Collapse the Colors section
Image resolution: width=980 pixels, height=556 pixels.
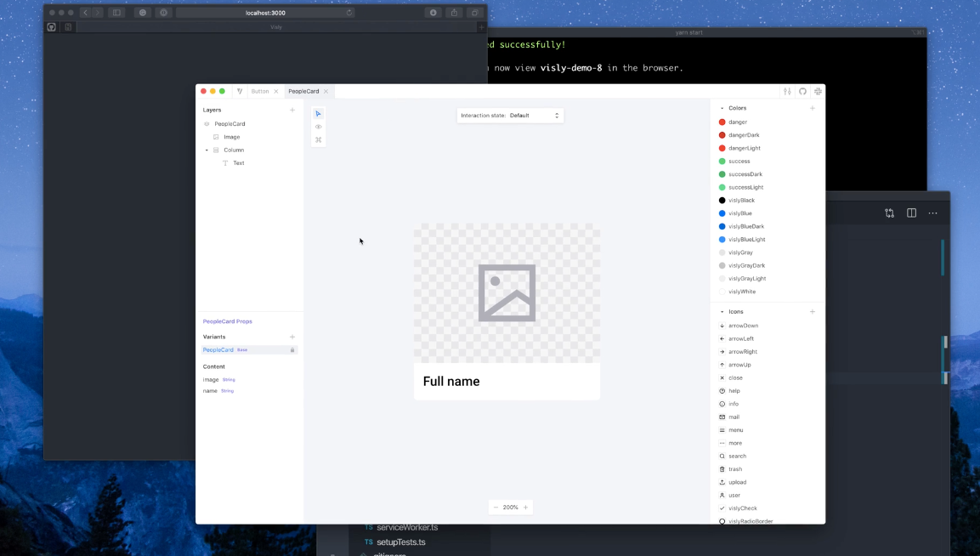(x=722, y=108)
